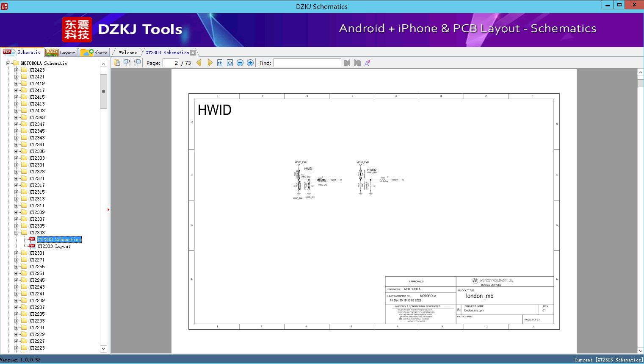Switch to the Schematic panel tab
The image size is (644, 364).
pyautogui.click(x=22, y=52)
